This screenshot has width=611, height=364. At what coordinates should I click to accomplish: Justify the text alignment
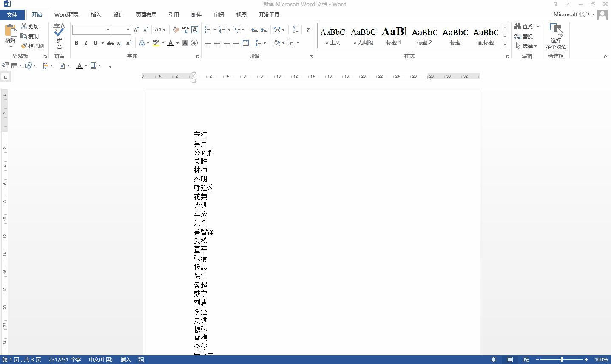pyautogui.click(x=236, y=43)
